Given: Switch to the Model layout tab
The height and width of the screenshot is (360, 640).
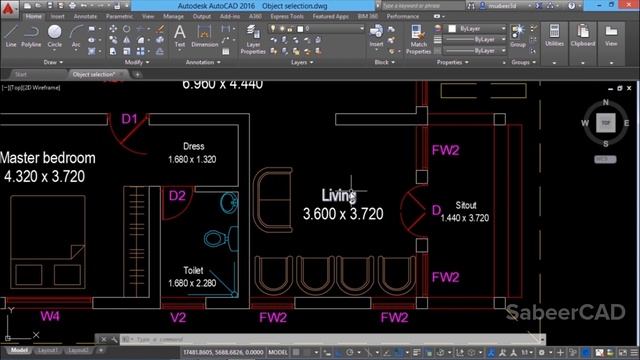Looking at the screenshot, I should pos(19,350).
